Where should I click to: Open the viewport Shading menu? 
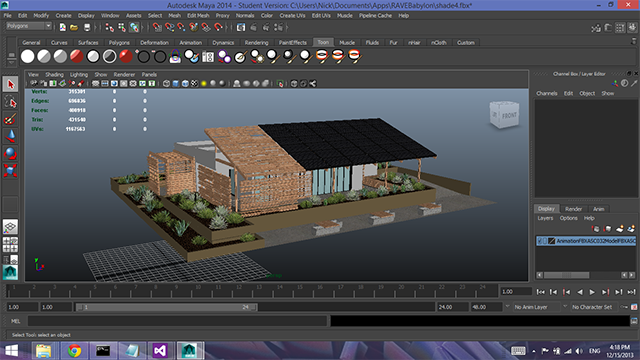tap(54, 74)
